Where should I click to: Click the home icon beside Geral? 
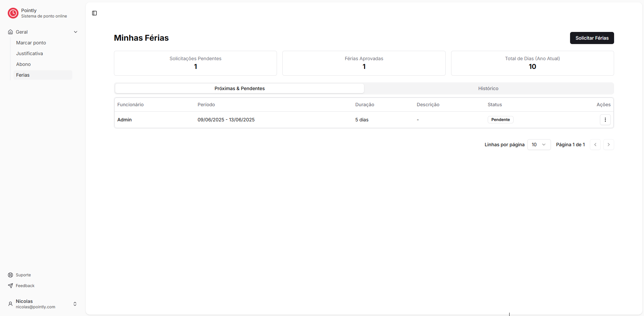click(x=10, y=32)
